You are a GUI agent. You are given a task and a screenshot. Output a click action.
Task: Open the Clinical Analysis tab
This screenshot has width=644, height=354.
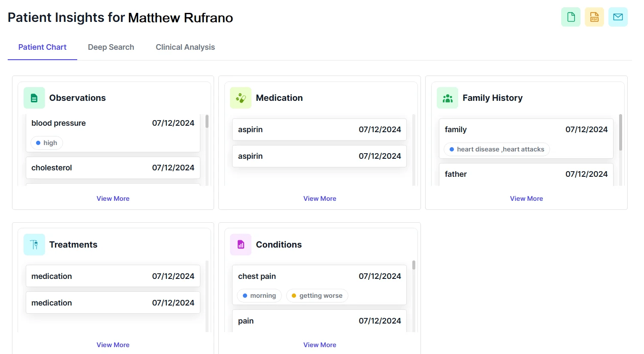[x=185, y=47]
